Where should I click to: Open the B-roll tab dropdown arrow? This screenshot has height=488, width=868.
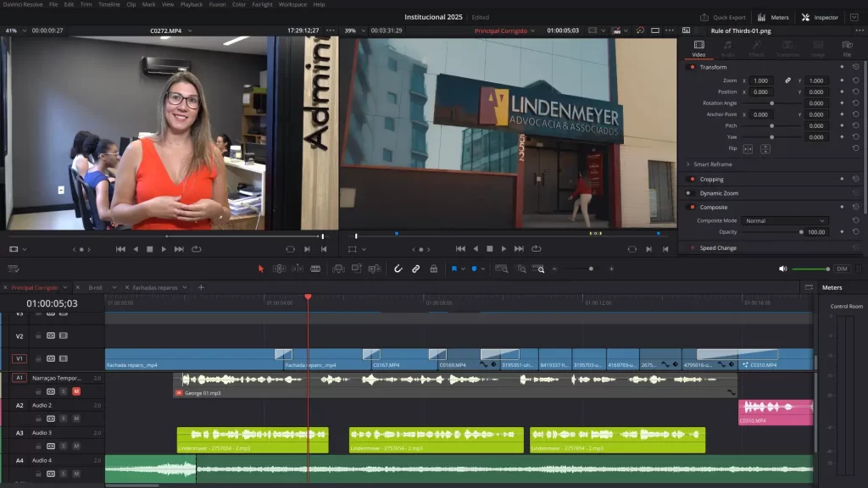point(114,288)
